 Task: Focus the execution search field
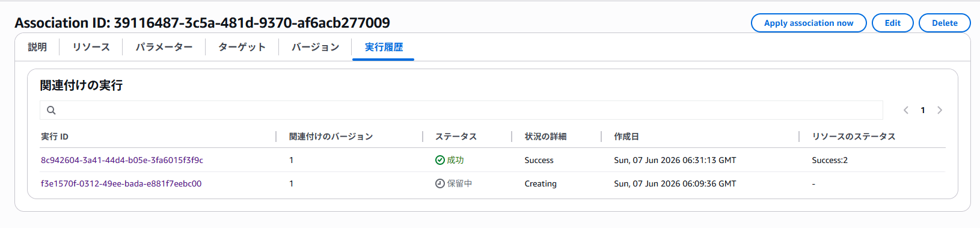[461, 110]
